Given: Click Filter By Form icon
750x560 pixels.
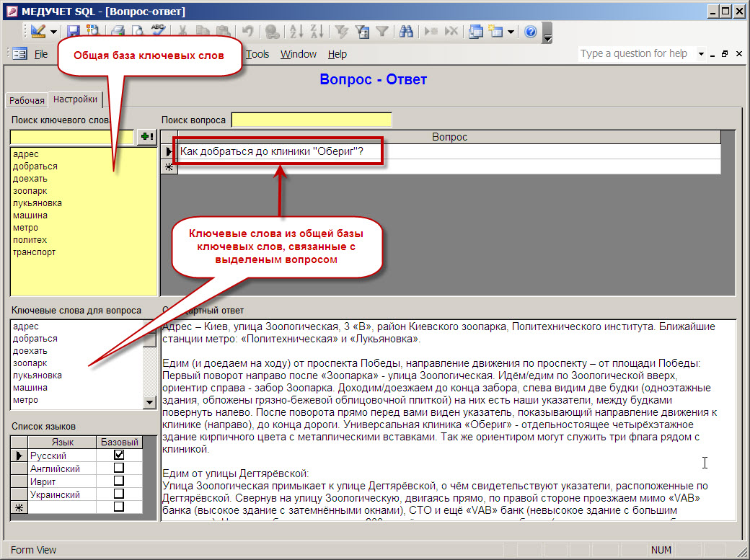Looking at the screenshot, I should (x=362, y=32).
